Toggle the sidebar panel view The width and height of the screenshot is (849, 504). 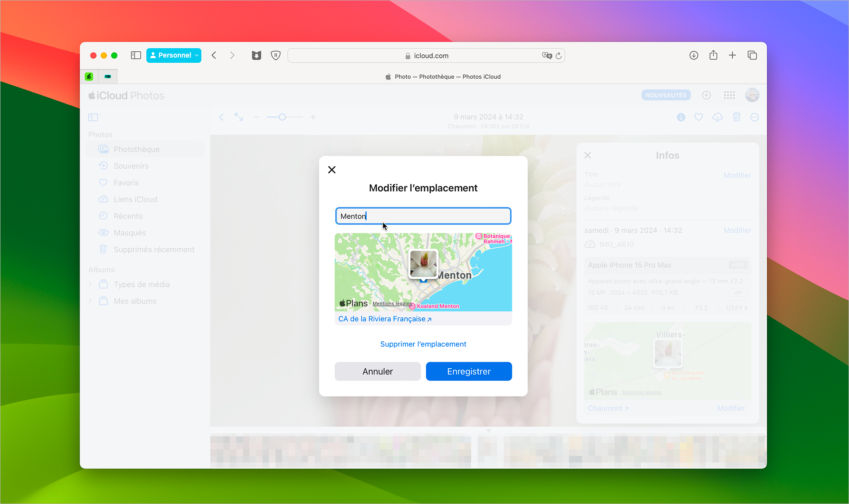point(94,117)
